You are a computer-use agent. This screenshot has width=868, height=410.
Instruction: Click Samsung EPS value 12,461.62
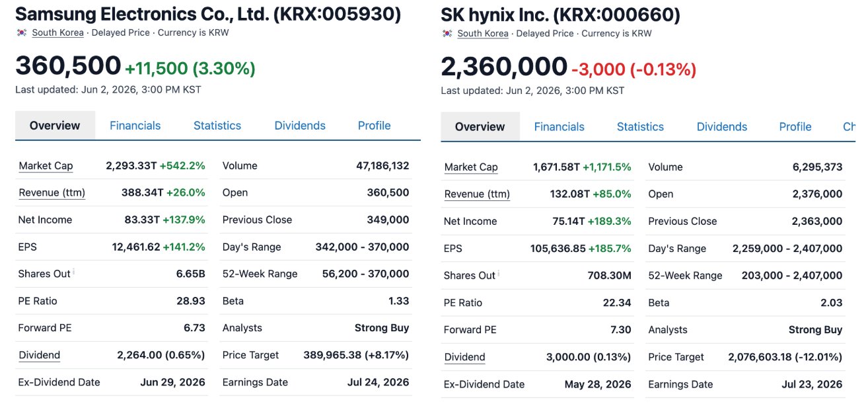click(x=136, y=247)
